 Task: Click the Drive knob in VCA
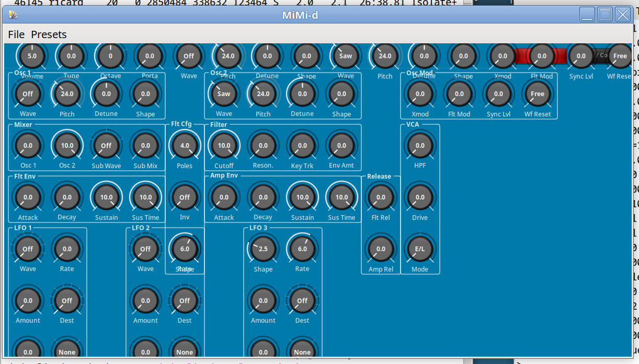[x=420, y=197]
